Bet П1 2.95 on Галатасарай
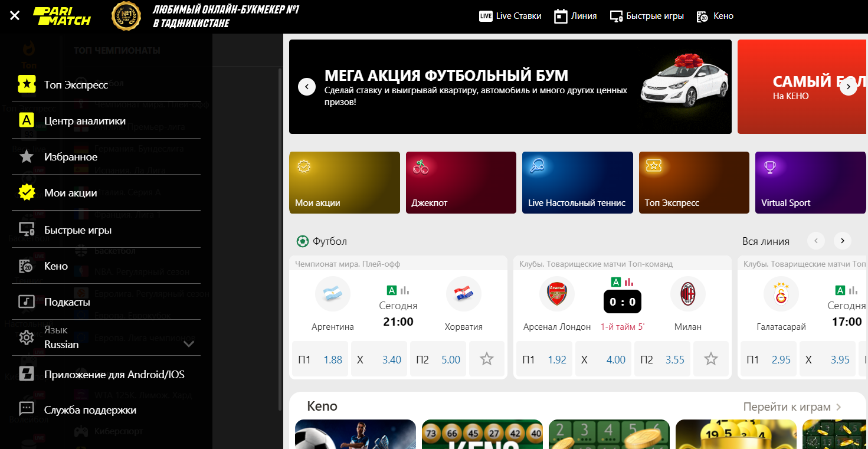The width and height of the screenshot is (868, 449). point(768,359)
